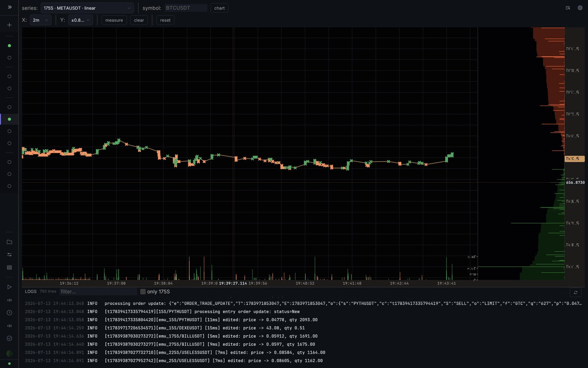Open settings via the gear icon
Viewport: 588px width, 368px height.
580,8
